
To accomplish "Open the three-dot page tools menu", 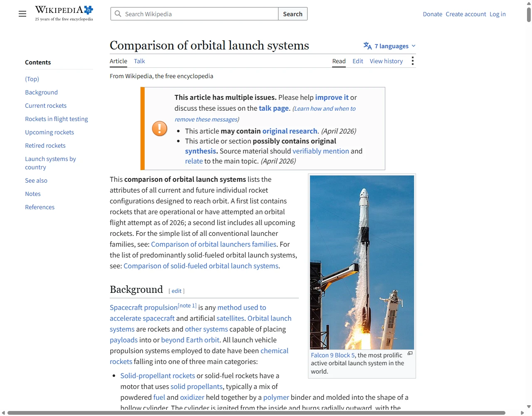I will click(412, 61).
